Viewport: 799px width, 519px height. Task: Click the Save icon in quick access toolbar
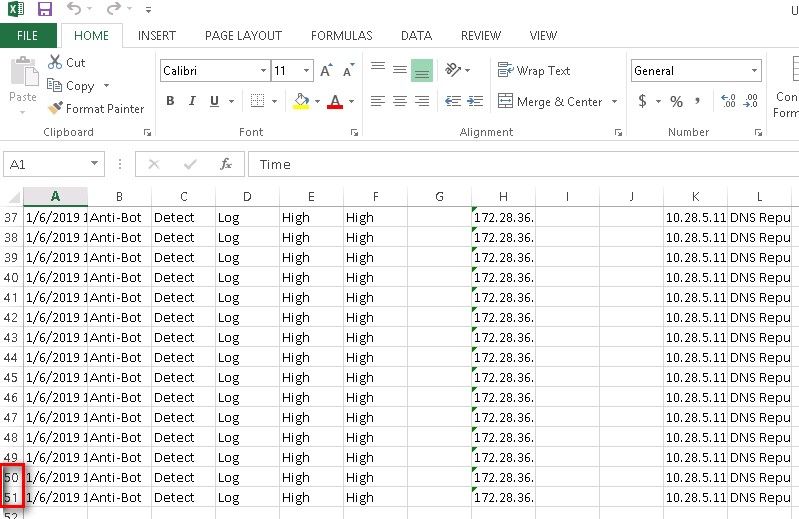[x=45, y=9]
